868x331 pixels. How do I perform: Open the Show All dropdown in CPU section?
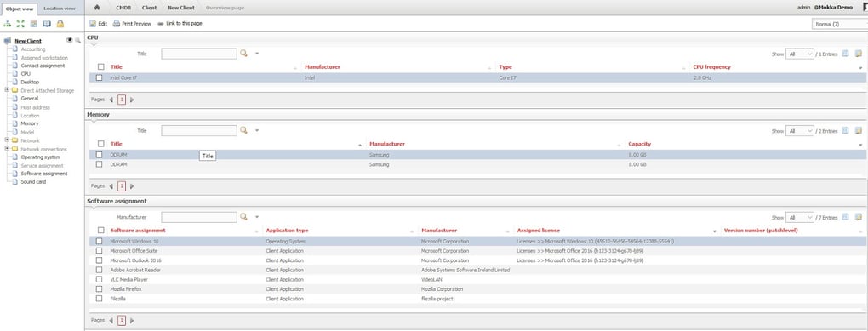click(800, 54)
